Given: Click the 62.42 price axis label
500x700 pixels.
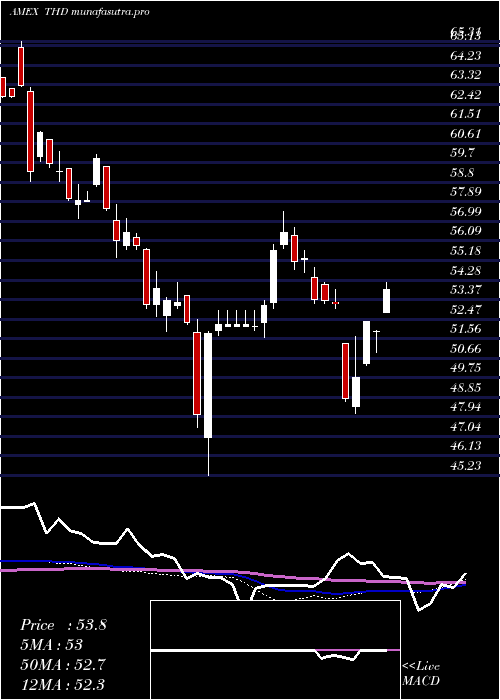Looking at the screenshot, I should (466, 94).
